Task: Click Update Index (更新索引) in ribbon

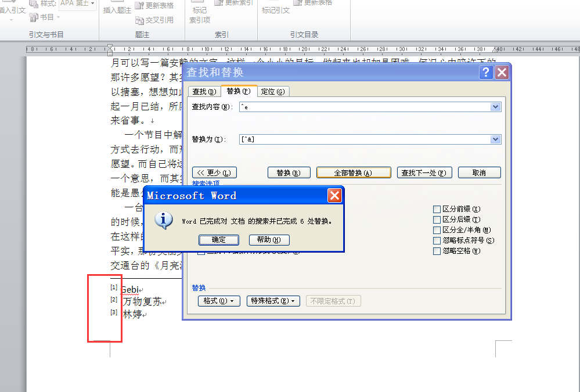Action: (234, 2)
